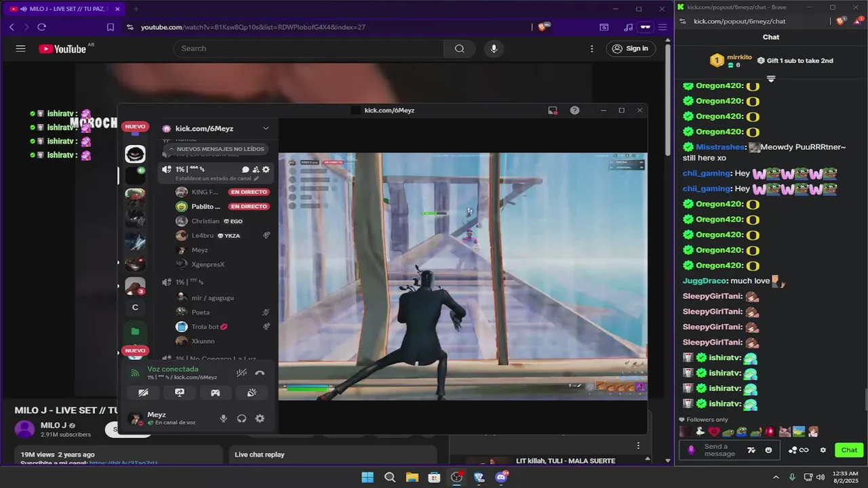Click the YouTube search magnifier button

click(x=459, y=49)
